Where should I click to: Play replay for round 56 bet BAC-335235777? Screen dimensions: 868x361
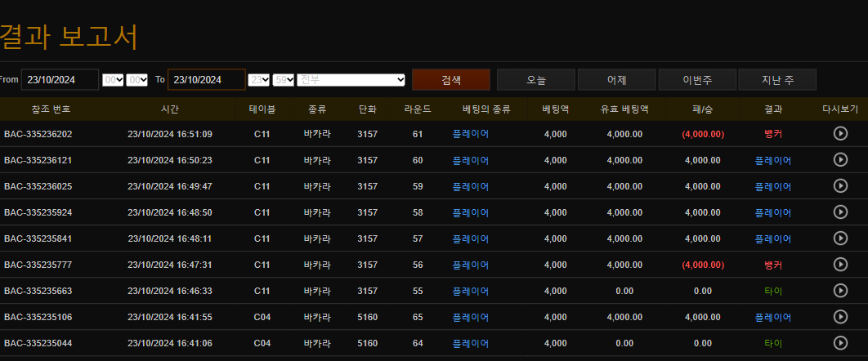click(x=840, y=265)
